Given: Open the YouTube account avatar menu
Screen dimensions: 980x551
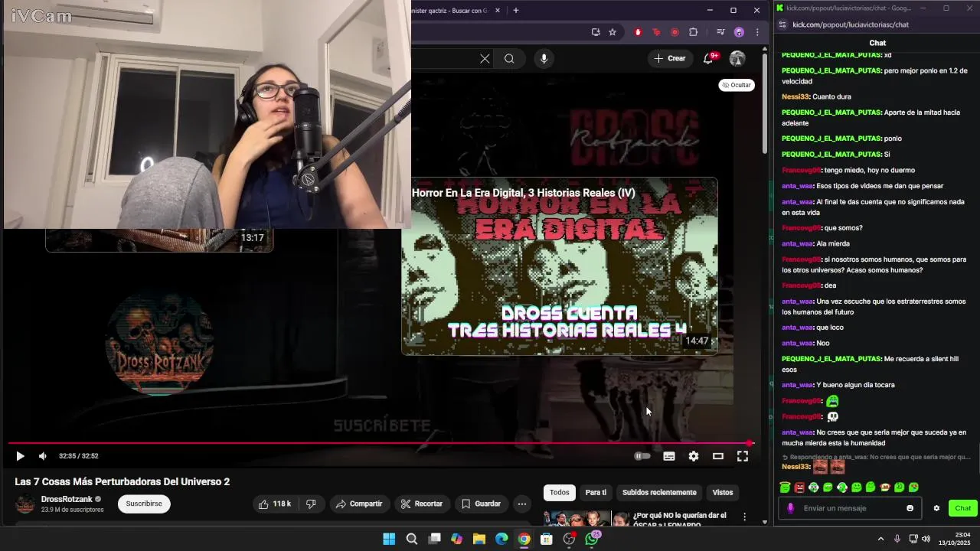Looking at the screenshot, I should 737,58.
